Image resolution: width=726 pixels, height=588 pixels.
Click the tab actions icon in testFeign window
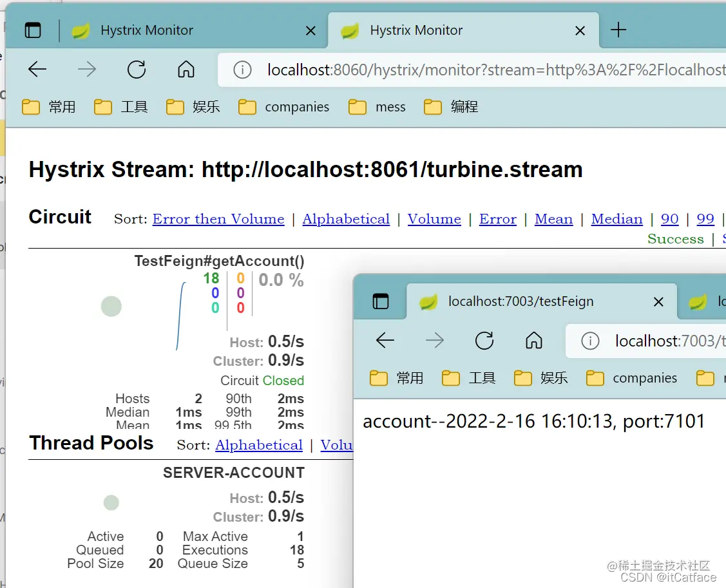tap(381, 301)
